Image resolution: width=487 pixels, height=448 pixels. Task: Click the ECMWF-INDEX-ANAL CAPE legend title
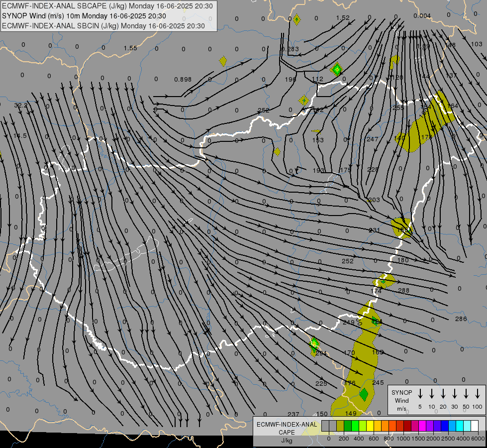(287, 428)
